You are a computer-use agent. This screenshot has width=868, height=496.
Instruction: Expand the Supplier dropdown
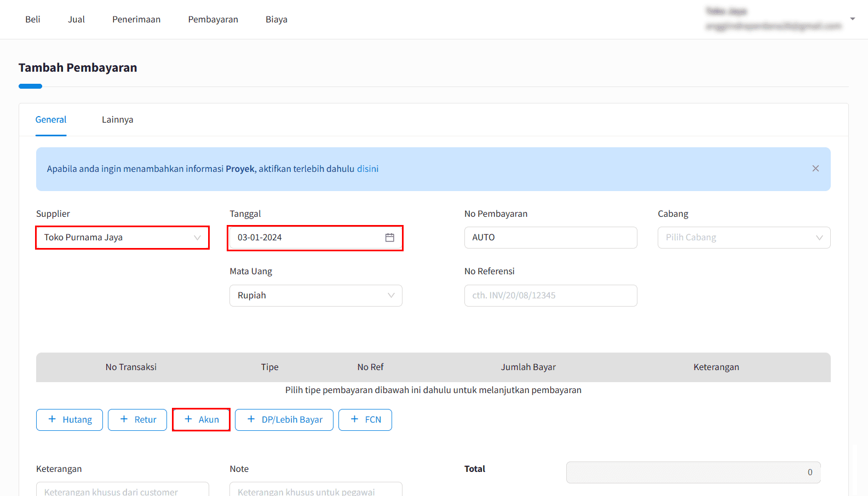197,238
